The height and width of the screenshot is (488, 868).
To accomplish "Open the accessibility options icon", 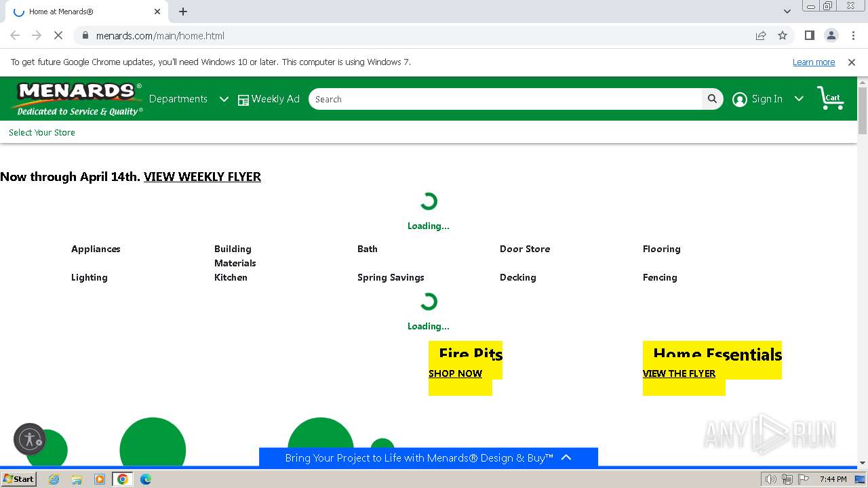I will pos(30,439).
